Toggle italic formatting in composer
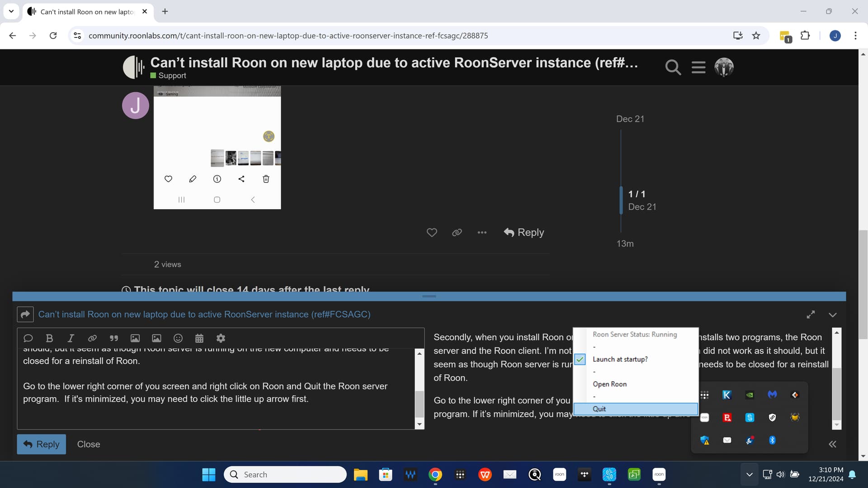868x488 pixels. point(71,338)
